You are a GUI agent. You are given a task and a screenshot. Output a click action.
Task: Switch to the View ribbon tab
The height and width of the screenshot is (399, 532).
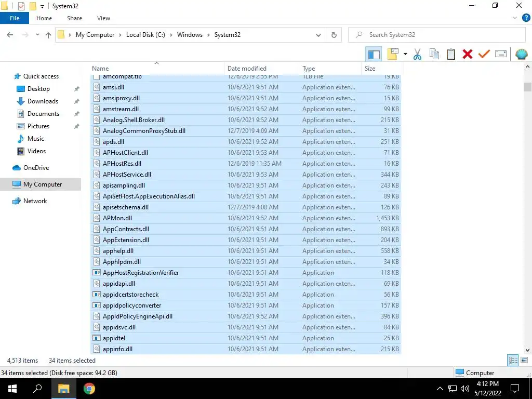click(x=103, y=18)
